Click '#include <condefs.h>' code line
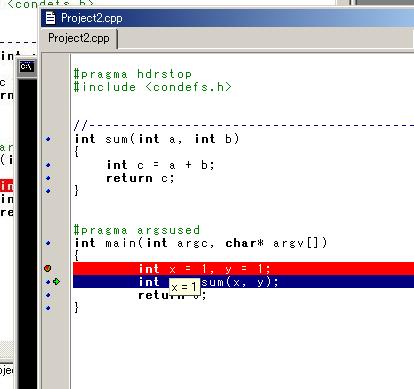This screenshot has width=414, height=389. [152, 87]
